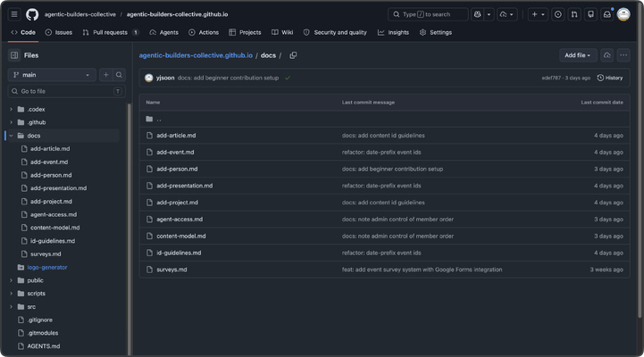Expand the src folder
Screen dimensions: 644x357
(x=11, y=307)
